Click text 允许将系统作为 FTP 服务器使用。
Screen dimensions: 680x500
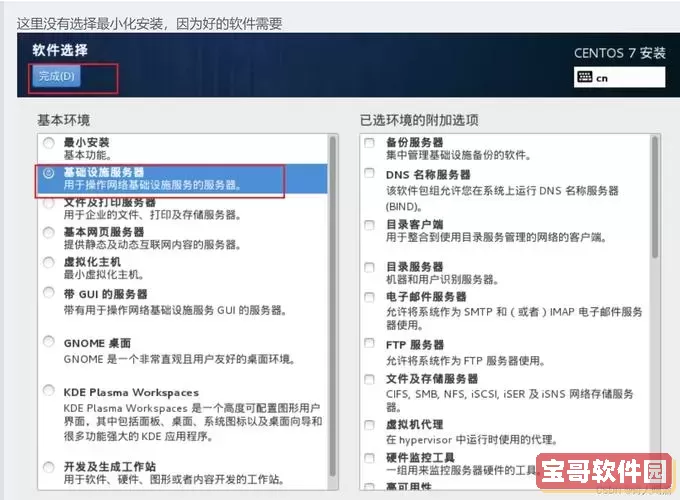pyautogui.click(x=466, y=361)
